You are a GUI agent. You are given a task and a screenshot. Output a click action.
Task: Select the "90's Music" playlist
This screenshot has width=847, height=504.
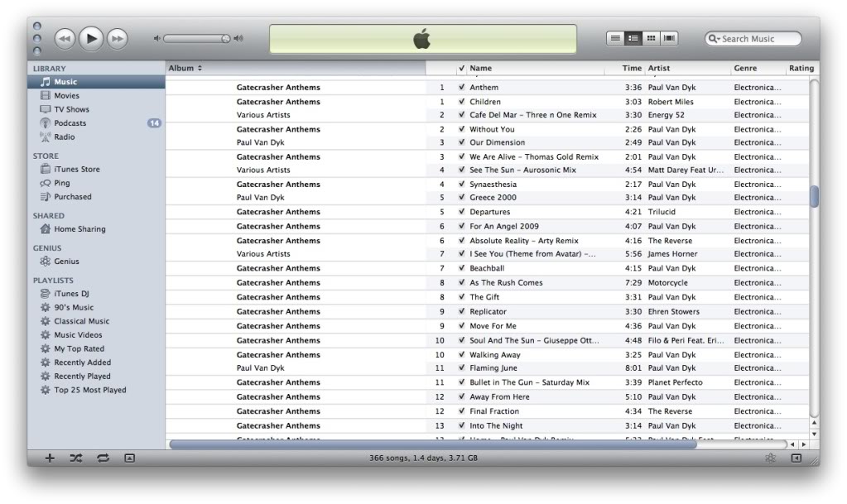(73, 308)
